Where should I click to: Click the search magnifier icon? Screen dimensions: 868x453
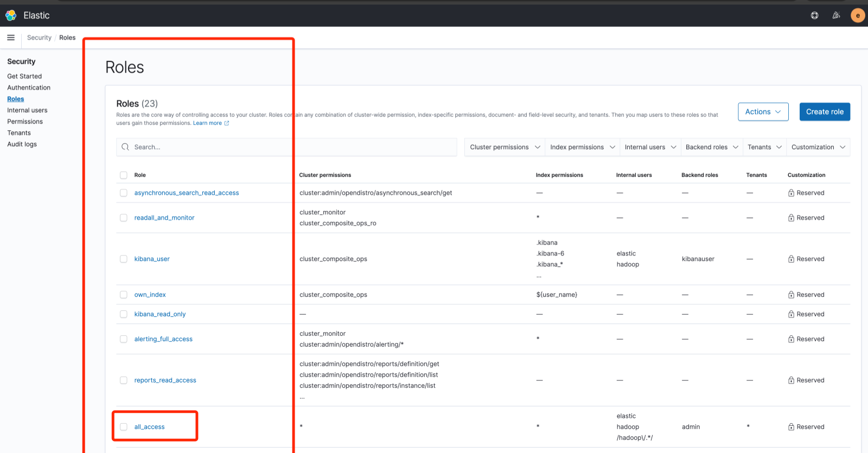(x=125, y=147)
